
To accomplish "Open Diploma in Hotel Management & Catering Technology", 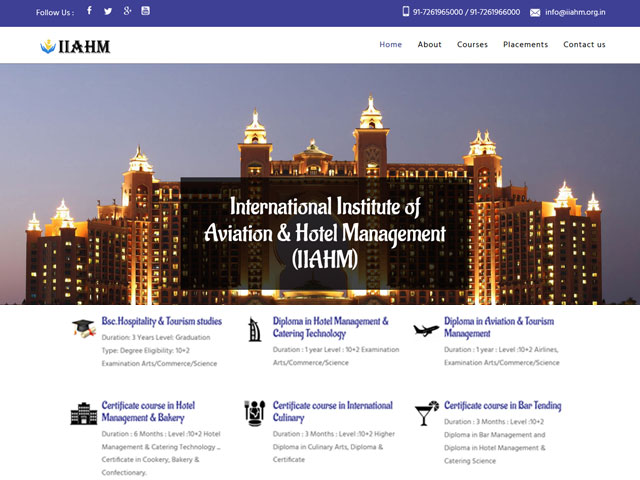I will click(x=331, y=327).
